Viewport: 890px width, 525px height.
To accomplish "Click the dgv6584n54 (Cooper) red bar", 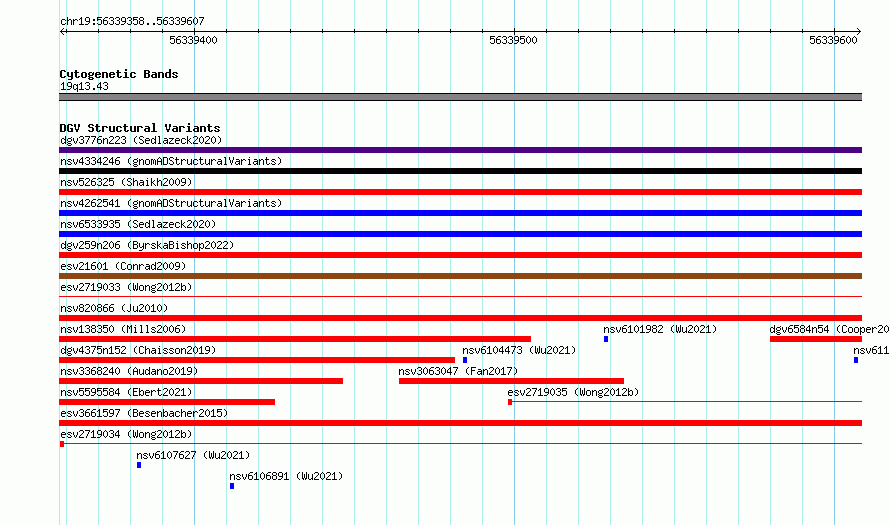I will [x=816, y=339].
